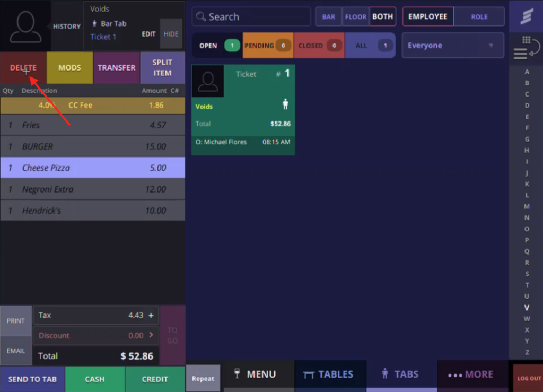
Task: Expand the Everyone employee dropdown
Action: [453, 46]
